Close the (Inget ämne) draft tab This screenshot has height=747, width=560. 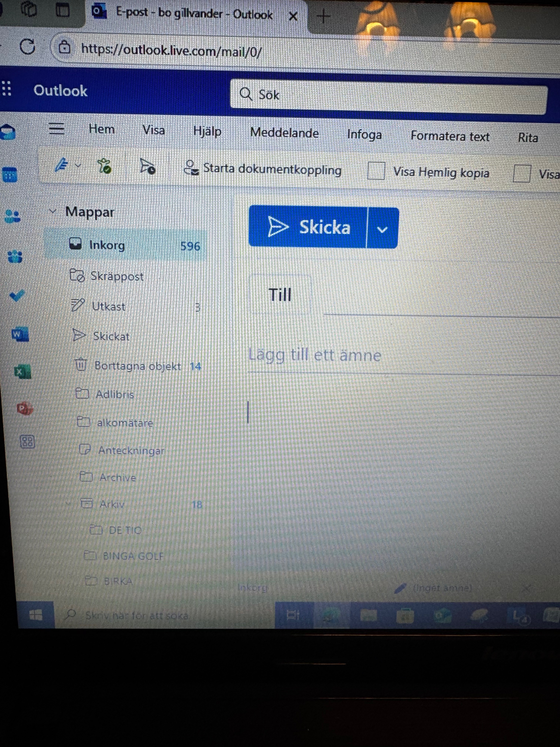526,589
